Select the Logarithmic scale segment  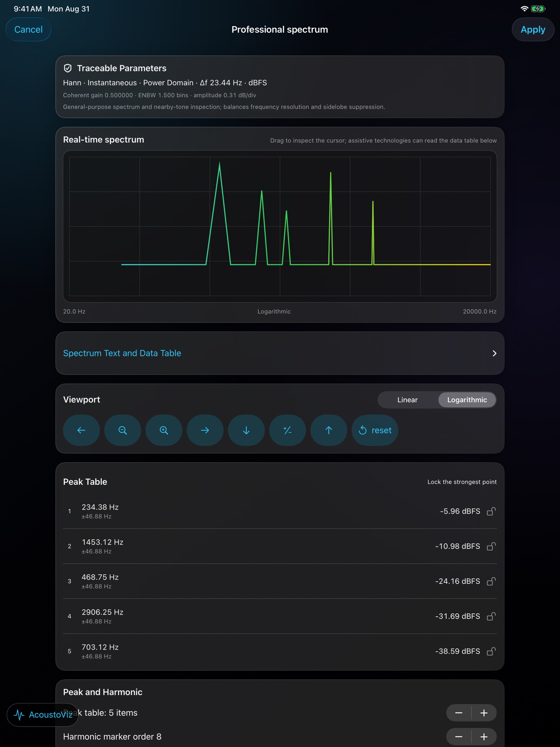467,400
